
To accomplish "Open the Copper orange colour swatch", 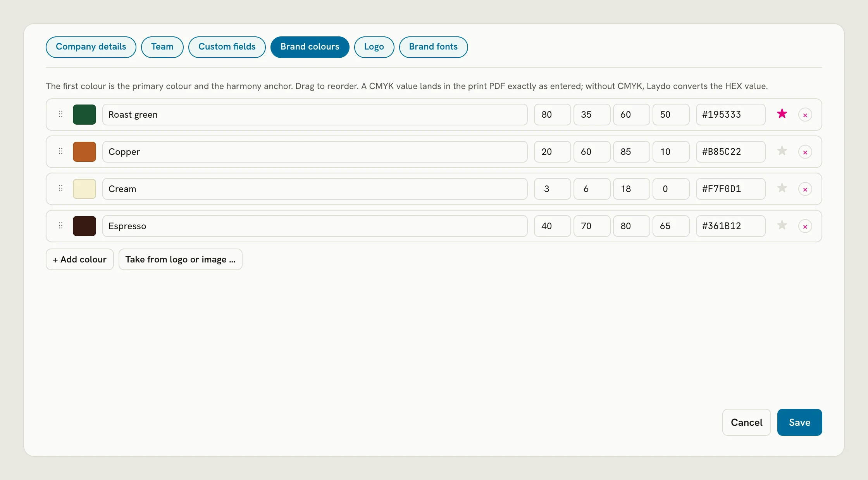I will (84, 152).
